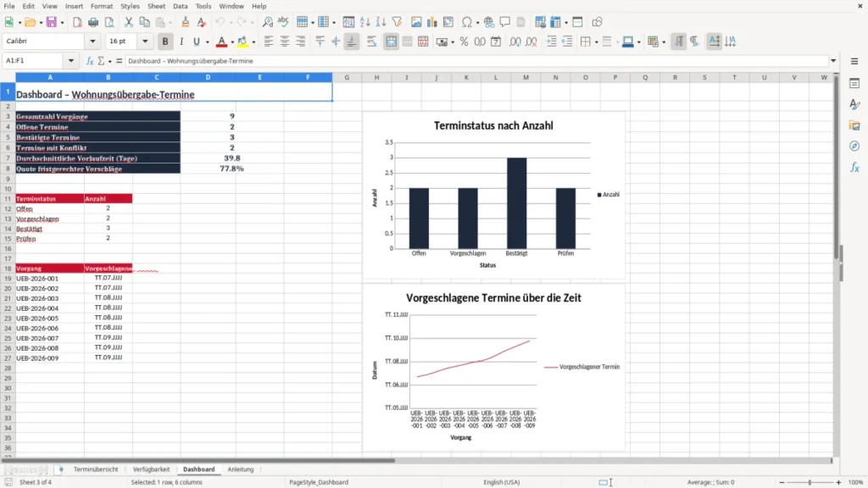
Task: Switch to the Terminübersicht sheet tab
Action: click(x=96, y=469)
